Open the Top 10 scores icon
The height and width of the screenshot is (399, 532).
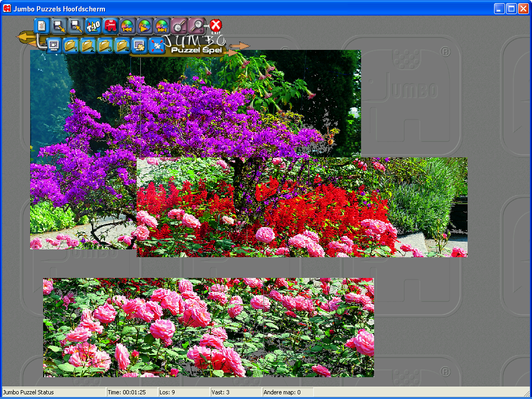pyautogui.click(x=94, y=26)
